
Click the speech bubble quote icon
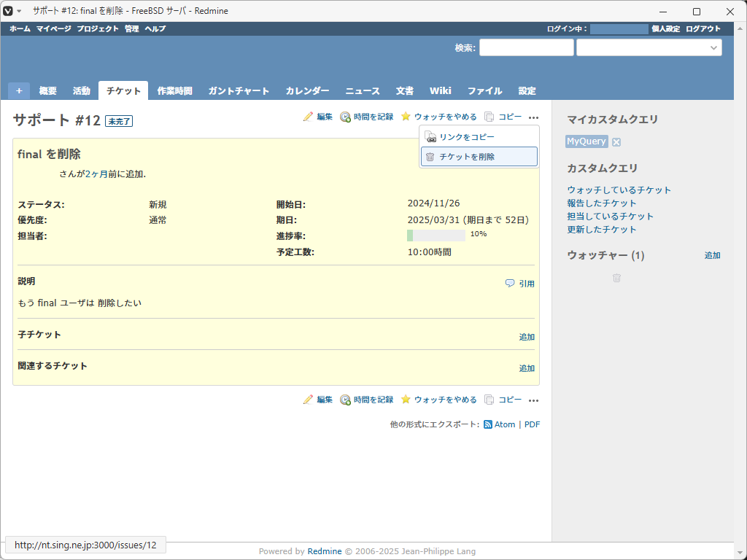point(510,284)
